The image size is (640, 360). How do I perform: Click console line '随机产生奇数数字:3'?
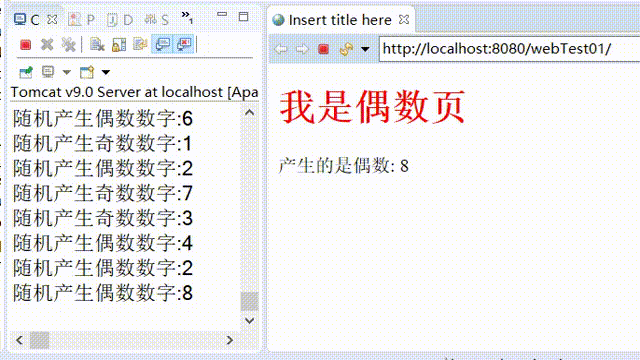point(103,218)
